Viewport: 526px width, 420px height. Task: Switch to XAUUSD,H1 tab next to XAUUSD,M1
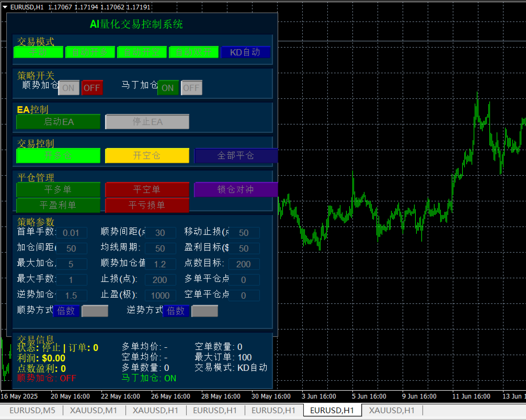(x=155, y=410)
